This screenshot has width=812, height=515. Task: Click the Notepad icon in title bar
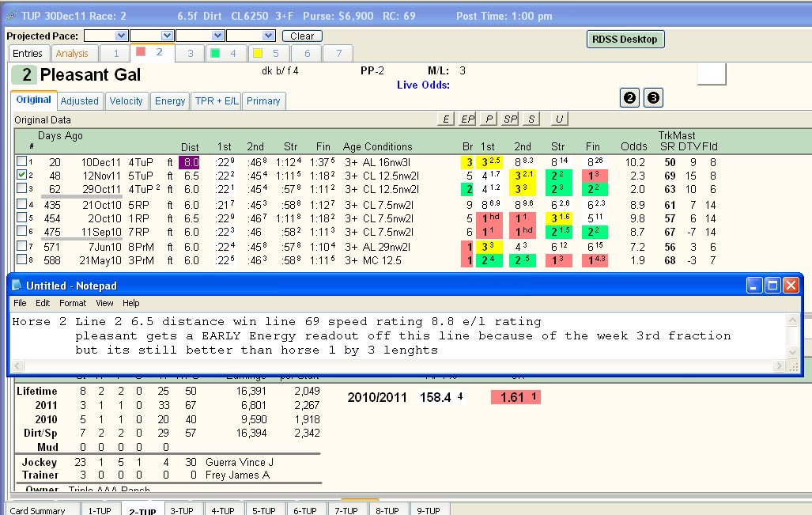click(x=17, y=286)
